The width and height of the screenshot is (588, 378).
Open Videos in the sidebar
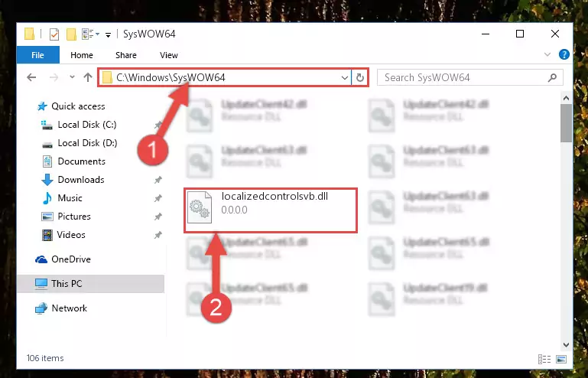pos(71,235)
